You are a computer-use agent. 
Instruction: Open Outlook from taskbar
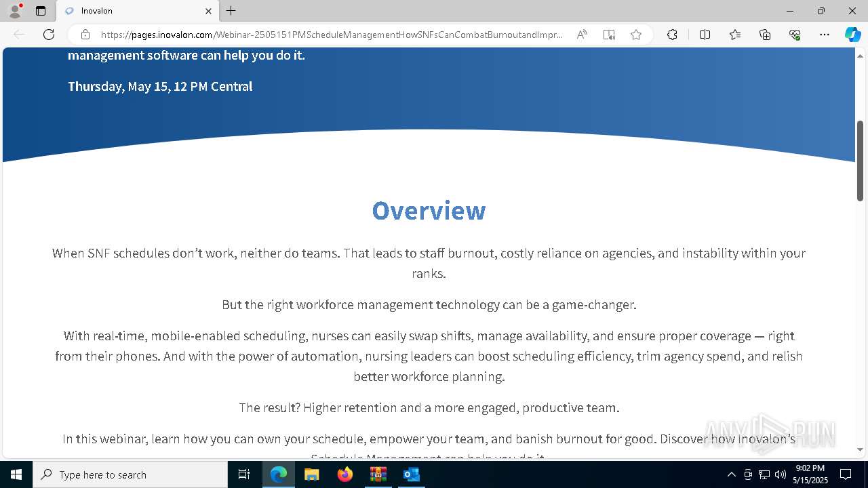click(411, 474)
